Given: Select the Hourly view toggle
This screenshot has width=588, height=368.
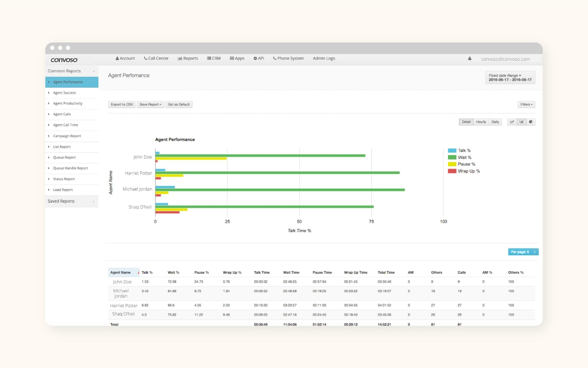Looking at the screenshot, I should pyautogui.click(x=481, y=122).
